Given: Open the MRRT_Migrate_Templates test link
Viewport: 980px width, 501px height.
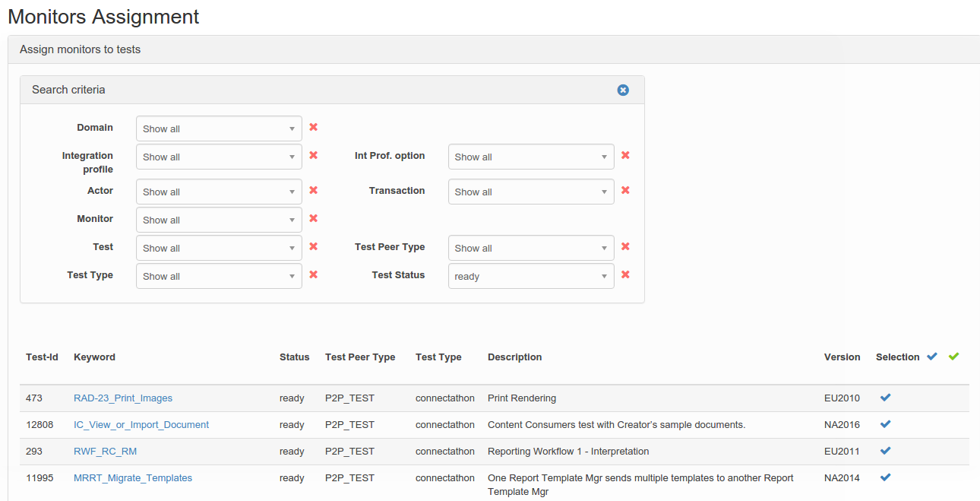Looking at the screenshot, I should click(133, 478).
